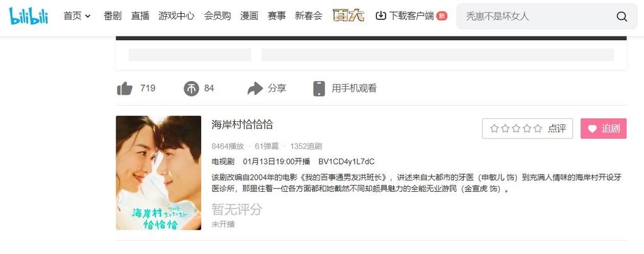Open the drama poster thumbnail

pos(158,173)
